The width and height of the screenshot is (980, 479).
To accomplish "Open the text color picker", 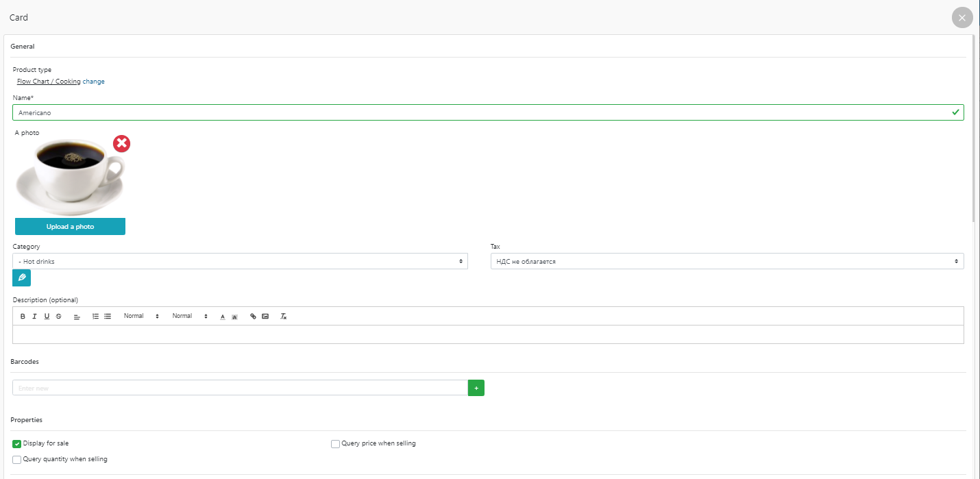I will point(223,317).
